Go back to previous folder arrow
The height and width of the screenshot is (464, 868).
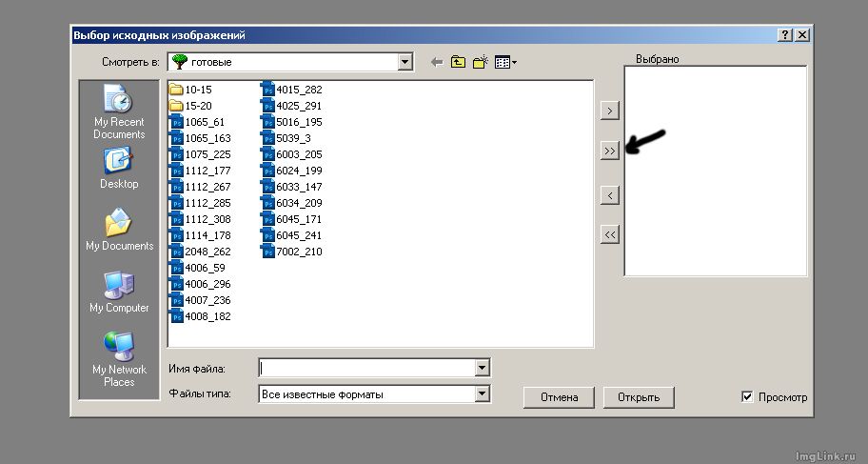(x=437, y=62)
